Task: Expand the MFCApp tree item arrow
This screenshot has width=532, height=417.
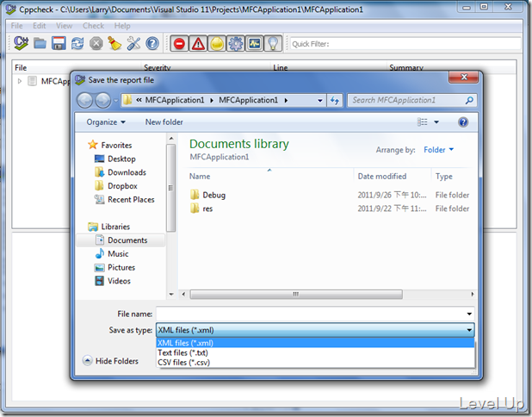Action: pyautogui.click(x=20, y=81)
